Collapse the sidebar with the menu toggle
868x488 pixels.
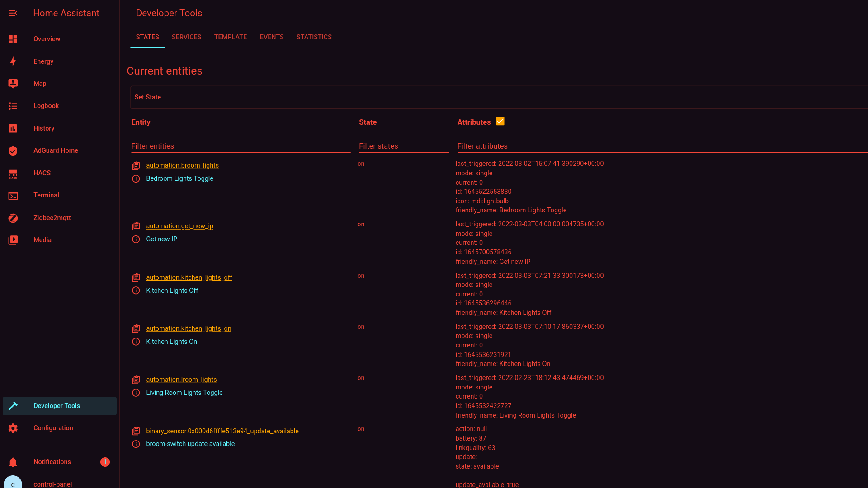coord(13,13)
